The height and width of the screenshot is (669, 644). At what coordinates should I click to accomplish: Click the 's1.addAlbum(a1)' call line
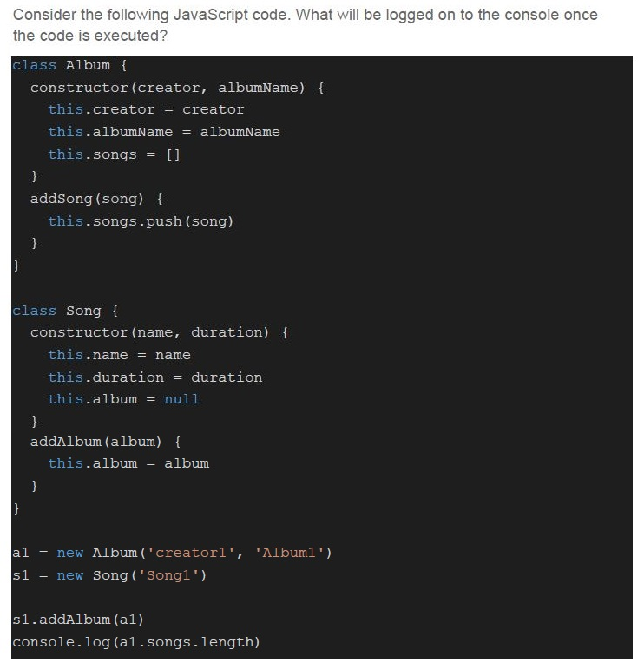point(78,620)
